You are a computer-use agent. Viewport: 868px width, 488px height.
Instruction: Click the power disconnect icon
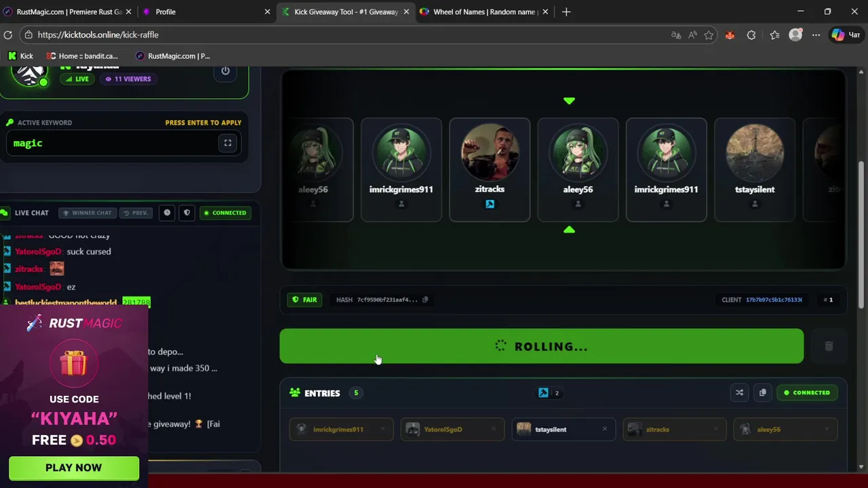[x=225, y=70]
